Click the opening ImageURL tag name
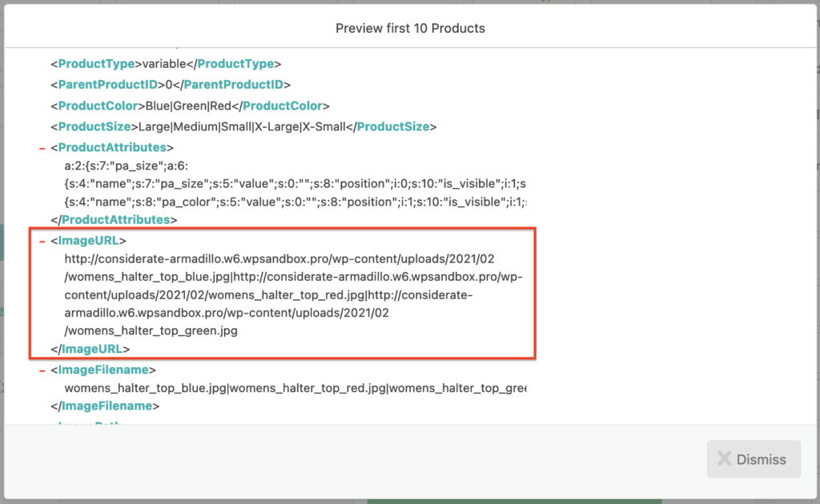Viewport: 820px width, 504px height. pos(88,240)
